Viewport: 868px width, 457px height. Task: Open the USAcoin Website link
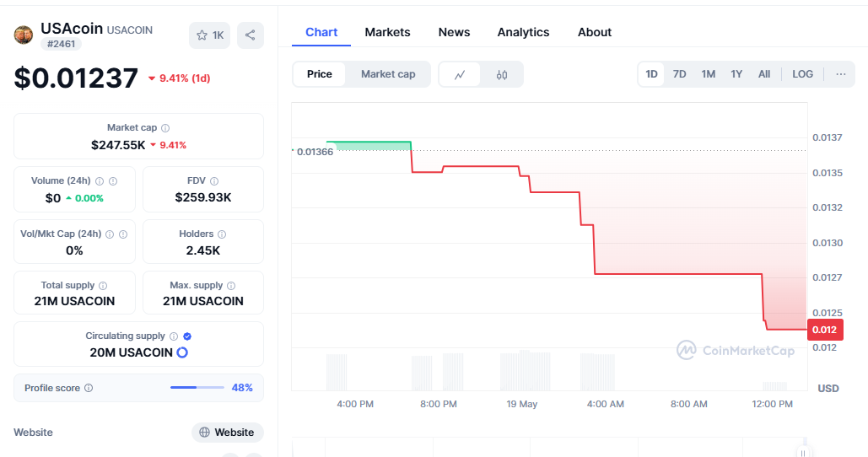pos(228,433)
